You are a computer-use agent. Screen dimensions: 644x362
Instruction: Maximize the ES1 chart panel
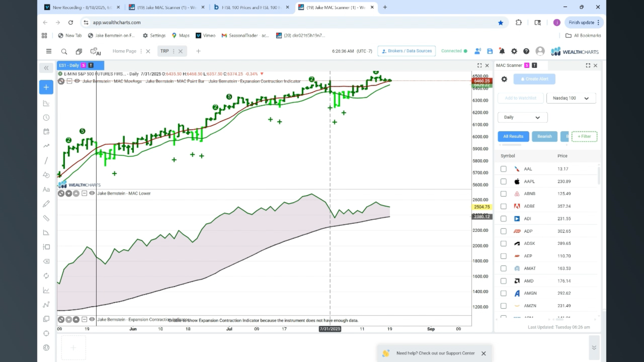pyautogui.click(x=479, y=65)
